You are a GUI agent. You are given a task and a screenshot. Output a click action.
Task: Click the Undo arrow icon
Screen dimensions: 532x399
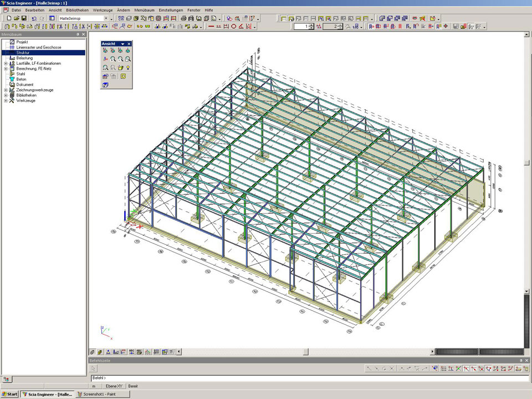(x=34, y=18)
